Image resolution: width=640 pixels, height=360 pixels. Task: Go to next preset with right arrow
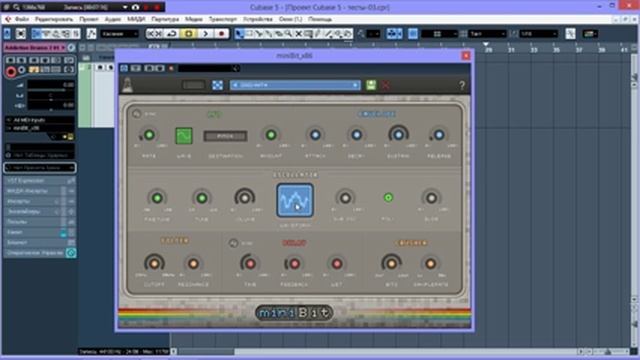pyautogui.click(x=355, y=85)
